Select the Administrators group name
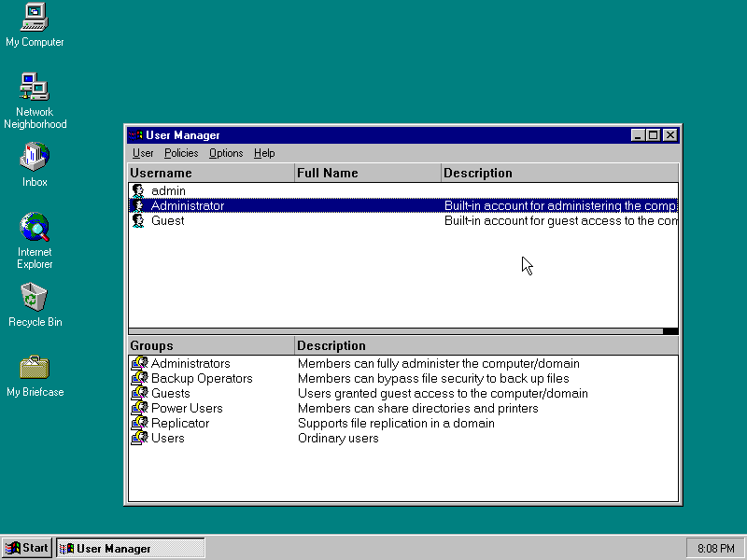The width and height of the screenshot is (747, 560). (x=190, y=363)
